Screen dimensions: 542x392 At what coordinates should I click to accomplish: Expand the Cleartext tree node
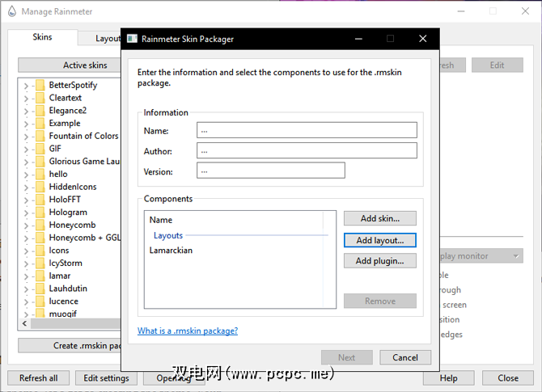(x=26, y=99)
